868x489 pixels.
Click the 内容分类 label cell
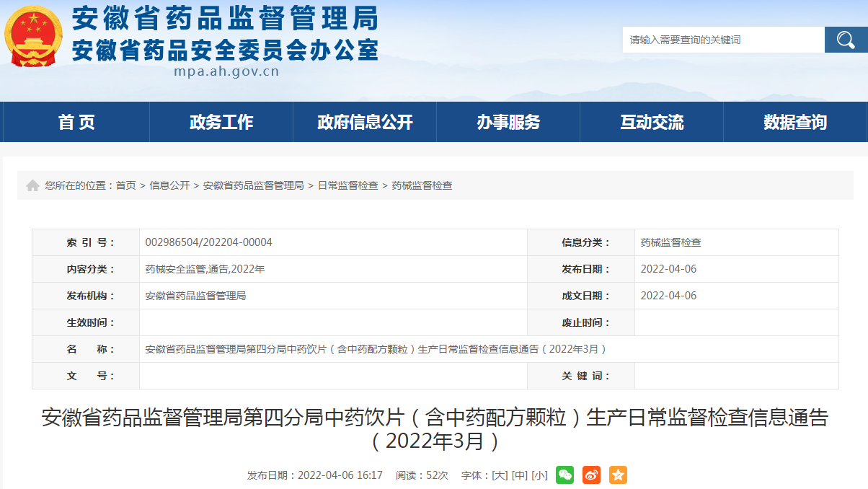click(86, 269)
